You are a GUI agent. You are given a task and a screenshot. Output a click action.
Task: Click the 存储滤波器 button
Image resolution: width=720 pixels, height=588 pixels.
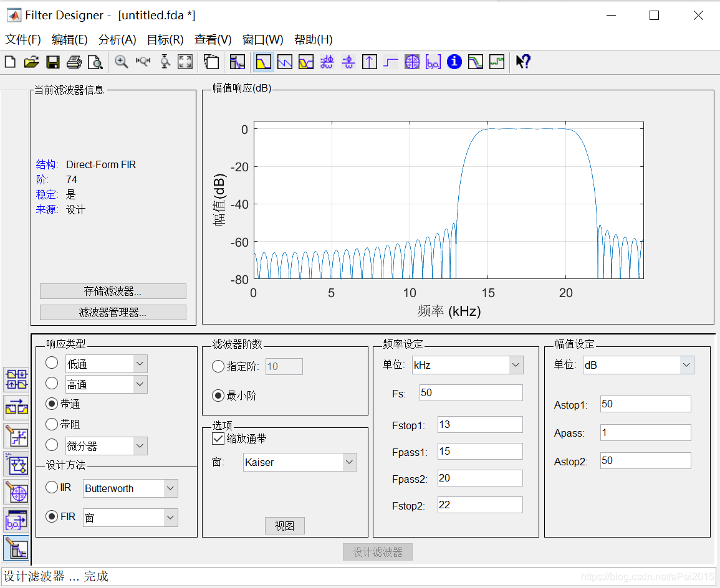click(x=113, y=291)
